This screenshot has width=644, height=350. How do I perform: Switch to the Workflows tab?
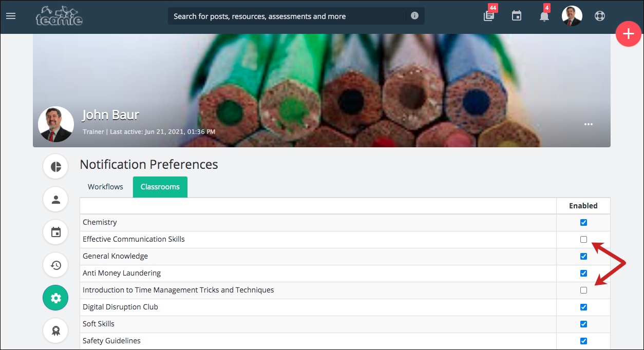click(x=105, y=187)
